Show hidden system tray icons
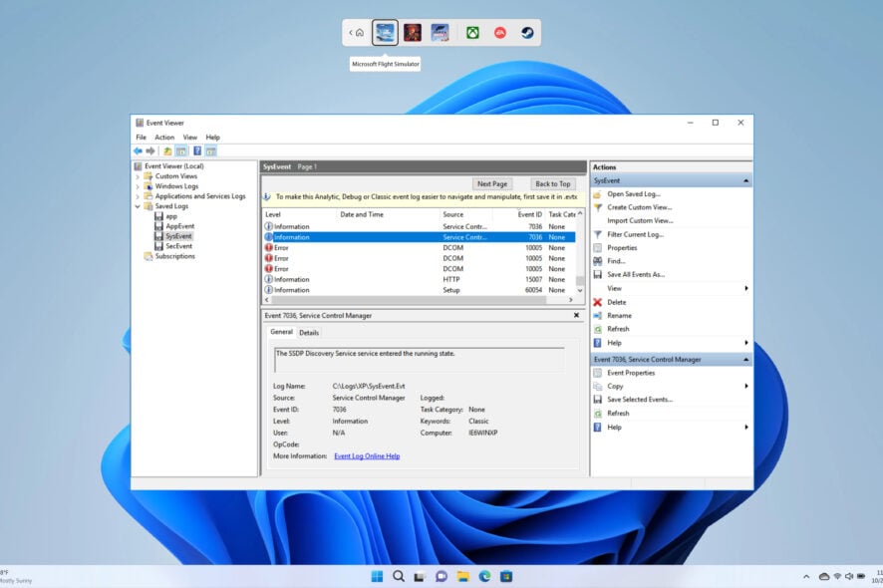The width and height of the screenshot is (883, 588). 806,576
